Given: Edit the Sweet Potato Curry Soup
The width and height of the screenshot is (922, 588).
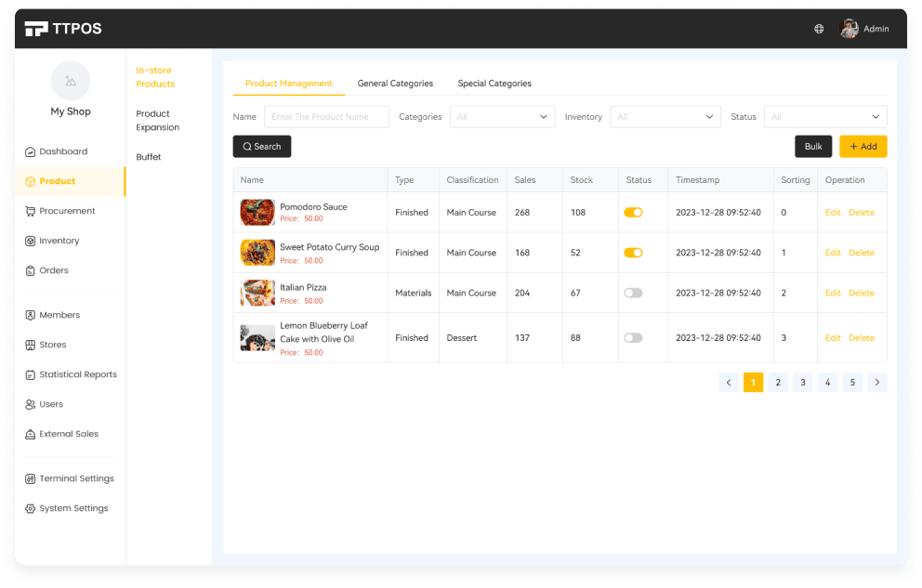Looking at the screenshot, I should point(833,253).
